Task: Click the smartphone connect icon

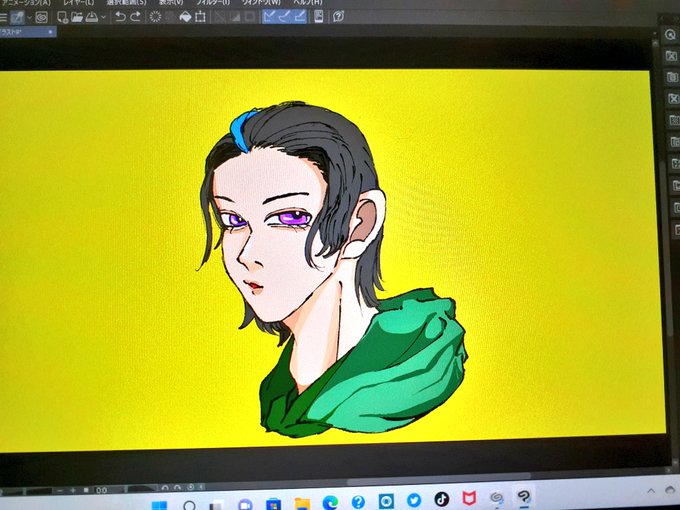Action: tap(318, 16)
